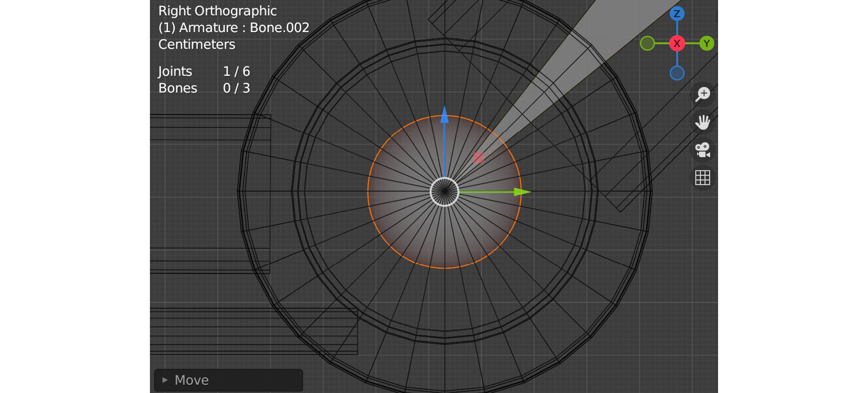This screenshot has width=868, height=393.
Task: Click the negative Z axis gizmo circle
Action: tap(677, 73)
